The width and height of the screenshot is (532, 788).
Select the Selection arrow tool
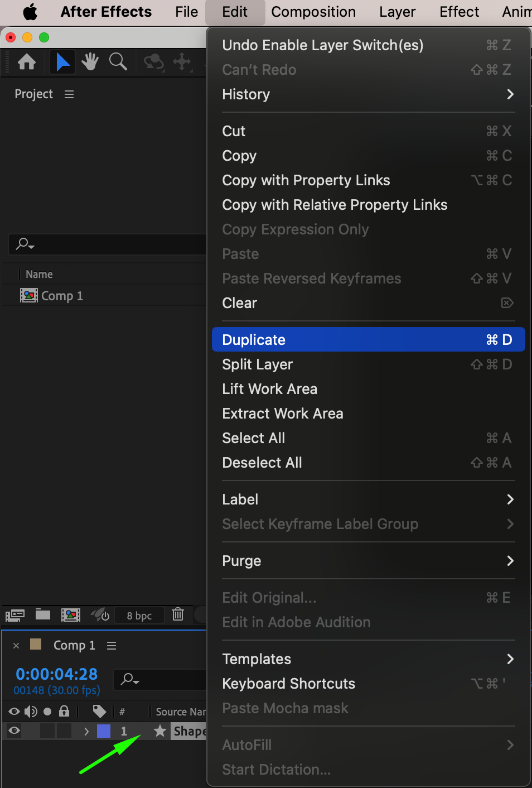(63, 62)
